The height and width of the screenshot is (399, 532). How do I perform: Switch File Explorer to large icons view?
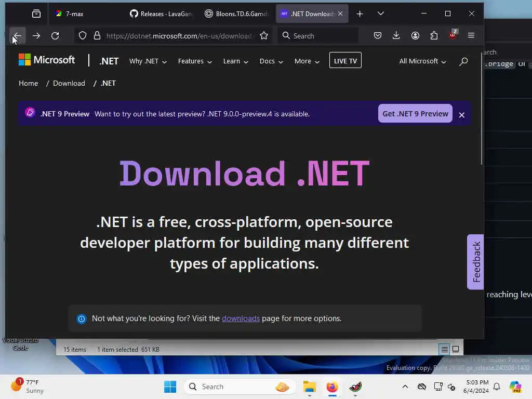456,349
